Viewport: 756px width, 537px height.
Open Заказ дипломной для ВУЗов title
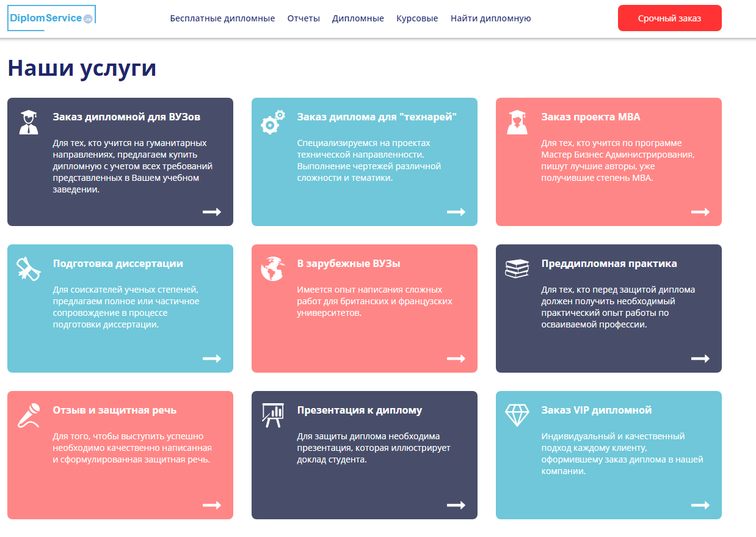point(126,117)
